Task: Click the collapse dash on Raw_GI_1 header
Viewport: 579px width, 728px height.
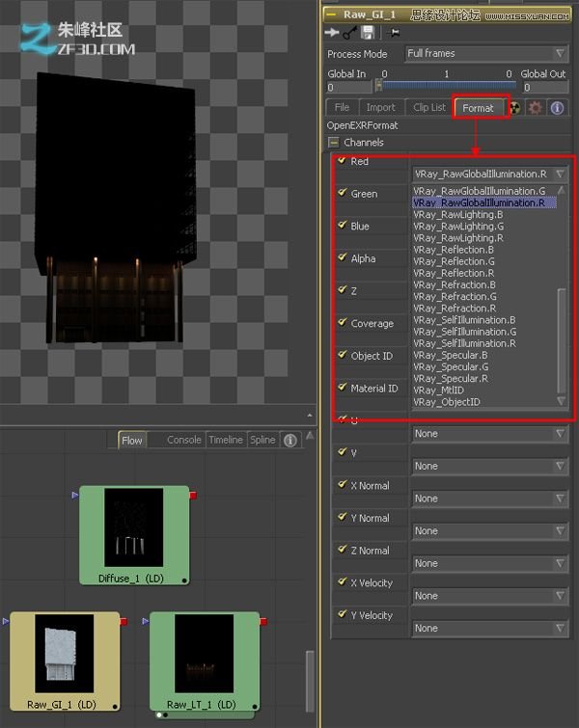Action: coord(331,14)
